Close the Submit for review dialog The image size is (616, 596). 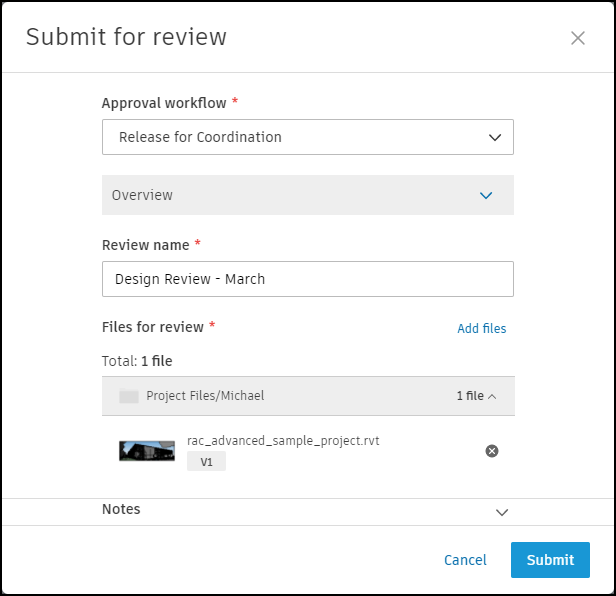point(578,38)
